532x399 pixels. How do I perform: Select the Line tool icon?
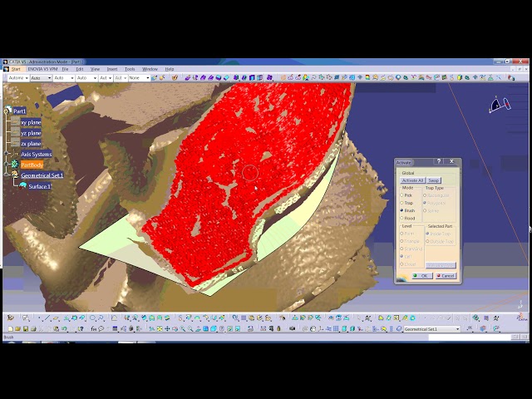pyautogui.click(x=47, y=318)
